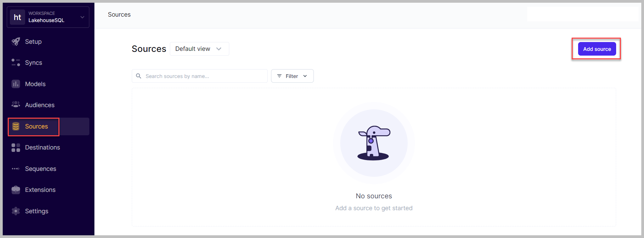Expand the Filter dropdown
Viewport: 644px width, 238px height.
pyautogui.click(x=292, y=76)
